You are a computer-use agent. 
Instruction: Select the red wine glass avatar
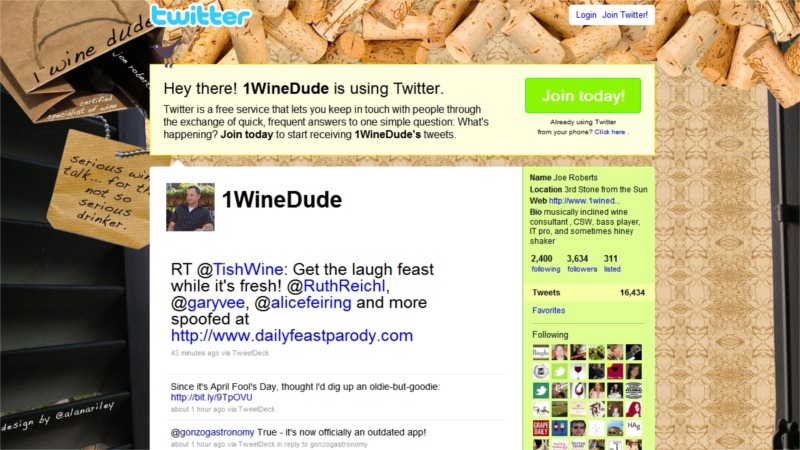click(x=578, y=371)
